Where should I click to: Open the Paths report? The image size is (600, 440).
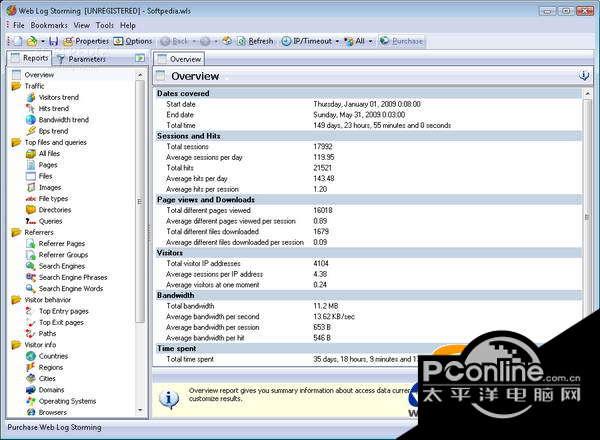[47, 334]
